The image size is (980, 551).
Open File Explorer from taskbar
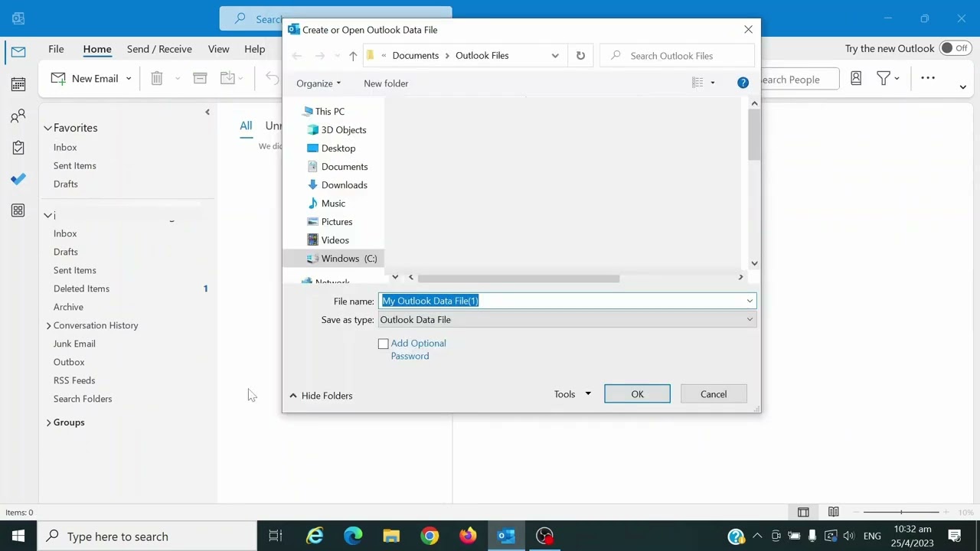point(391,536)
